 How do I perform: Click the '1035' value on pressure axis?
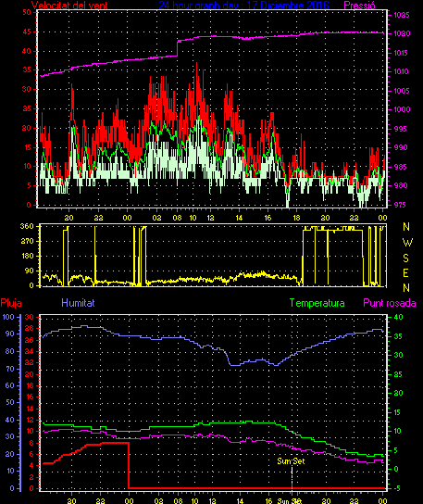click(x=402, y=15)
